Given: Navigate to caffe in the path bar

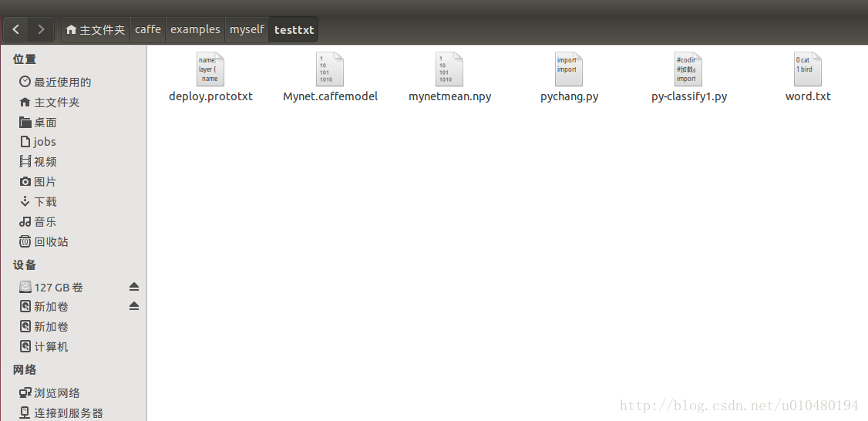Looking at the screenshot, I should pos(148,29).
